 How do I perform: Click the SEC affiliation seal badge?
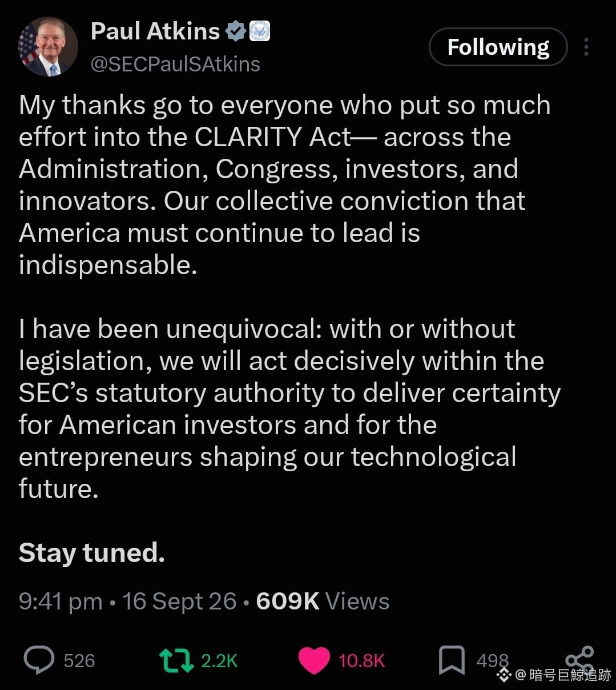point(260,31)
